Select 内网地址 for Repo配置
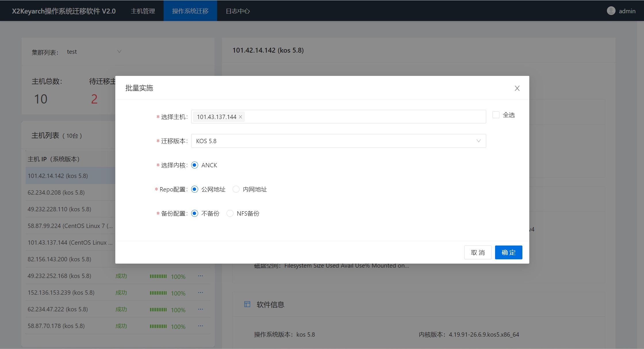The width and height of the screenshot is (644, 349). [236, 189]
